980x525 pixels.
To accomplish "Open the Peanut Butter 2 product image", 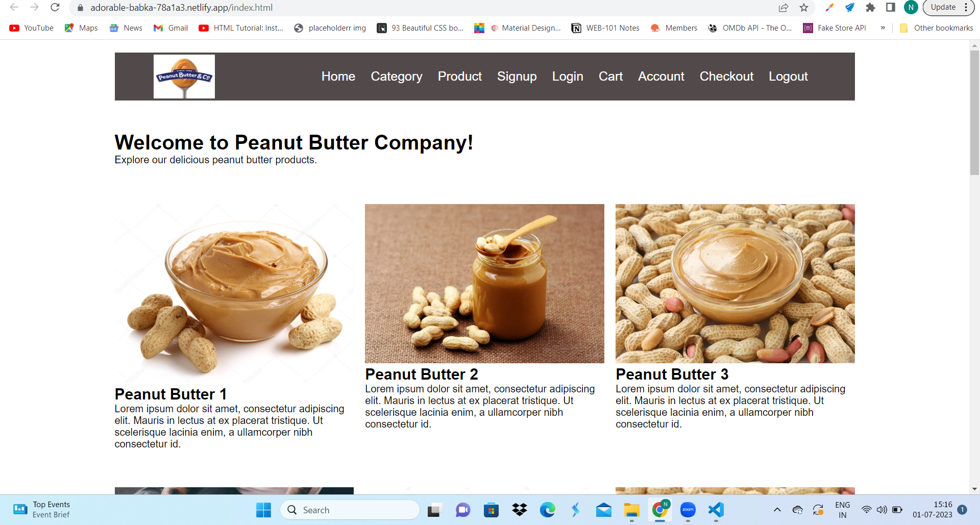I will pos(484,284).
